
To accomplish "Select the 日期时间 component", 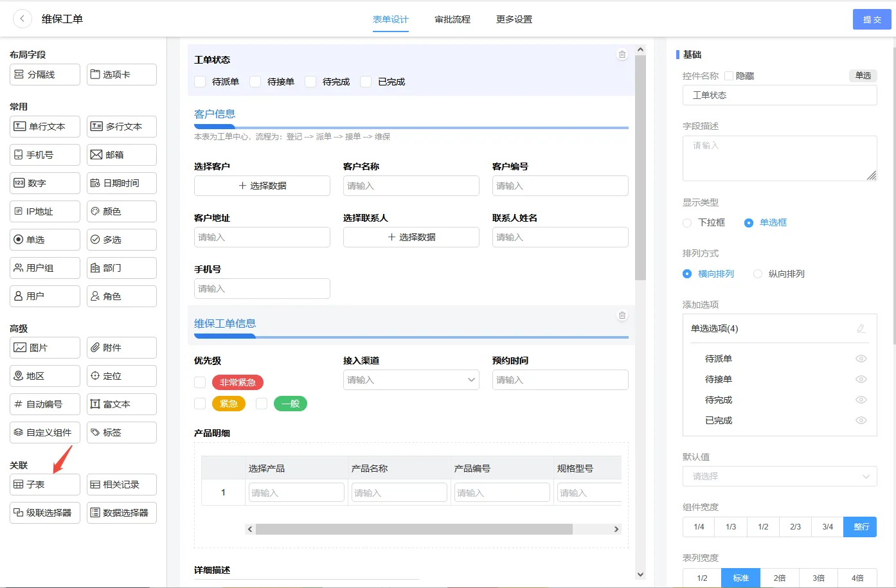I will coord(121,183).
